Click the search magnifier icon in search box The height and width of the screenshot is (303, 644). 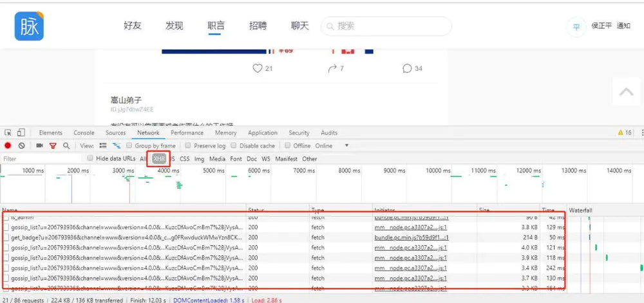pos(330,26)
